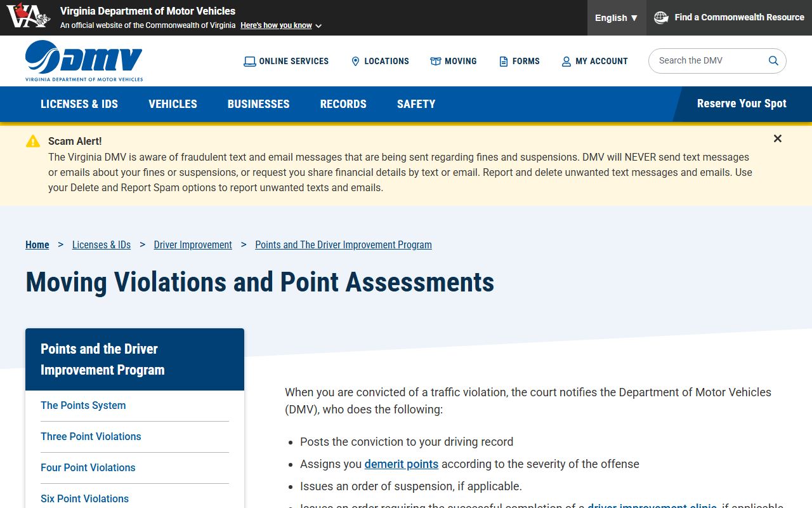This screenshot has width=812, height=508.
Task: Click the globe icon beside Commonwealth Resource
Action: point(661,17)
